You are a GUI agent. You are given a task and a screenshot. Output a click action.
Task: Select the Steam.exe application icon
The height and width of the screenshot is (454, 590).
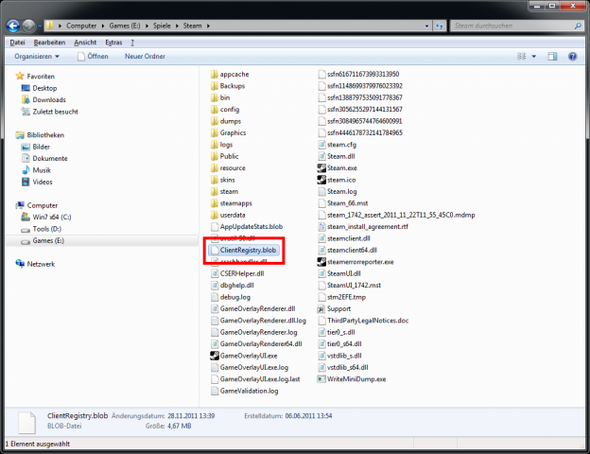tap(321, 168)
